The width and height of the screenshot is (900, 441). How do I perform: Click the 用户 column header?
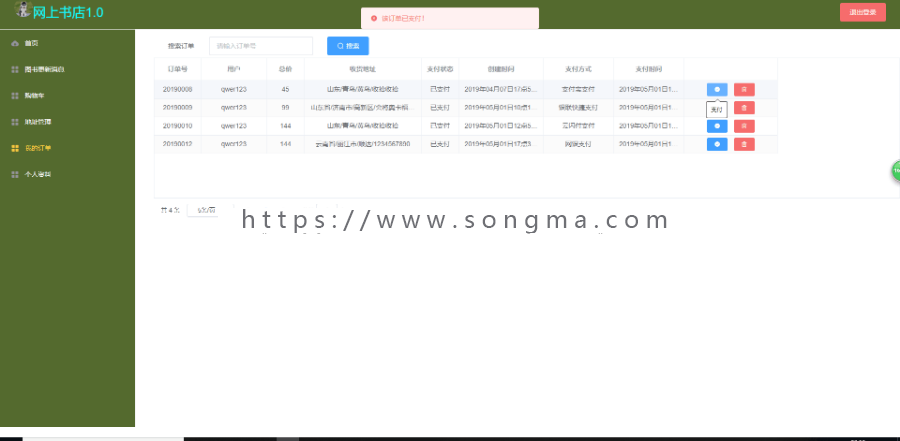coord(234,69)
